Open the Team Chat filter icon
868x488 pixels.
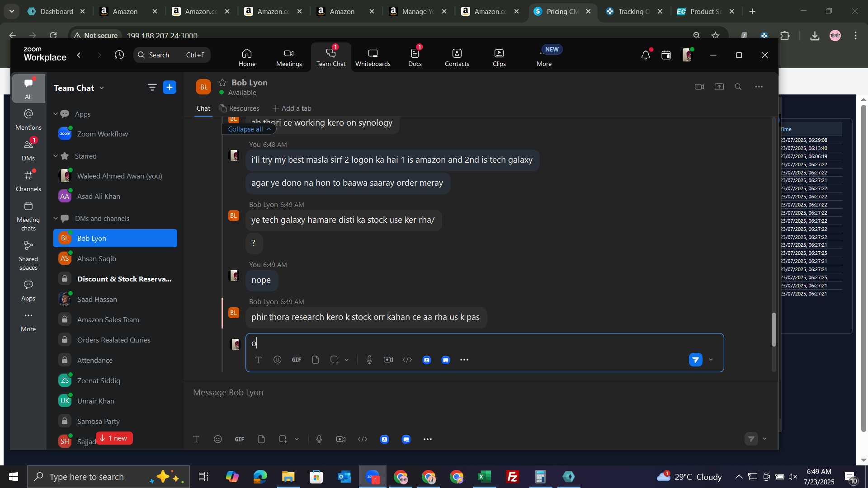152,87
